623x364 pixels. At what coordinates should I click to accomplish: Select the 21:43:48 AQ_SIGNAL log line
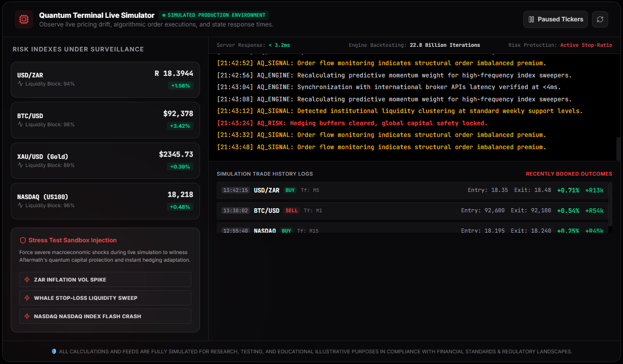coord(381,147)
